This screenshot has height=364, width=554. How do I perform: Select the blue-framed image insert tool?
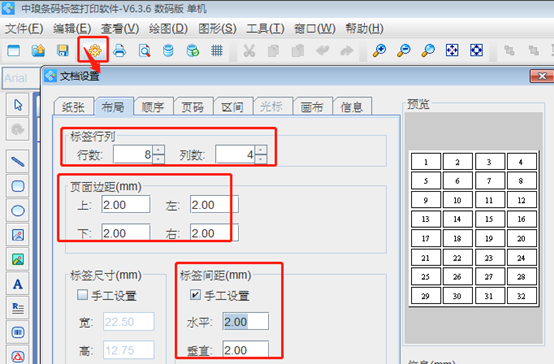pos(18,235)
